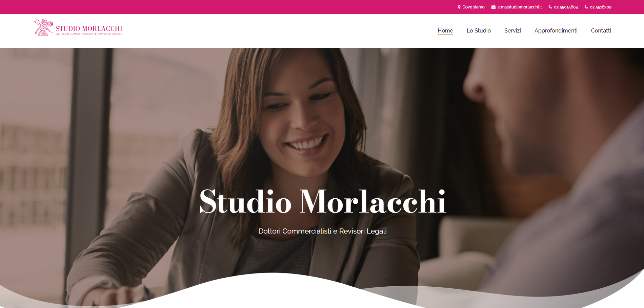Click the large Studio Morlacchi hero heading

[322, 202]
